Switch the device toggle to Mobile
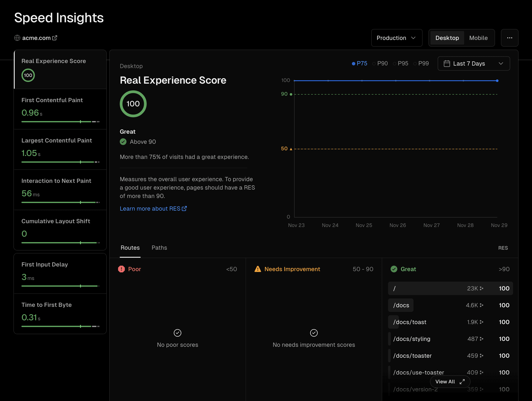This screenshot has height=401, width=532. 478,38
